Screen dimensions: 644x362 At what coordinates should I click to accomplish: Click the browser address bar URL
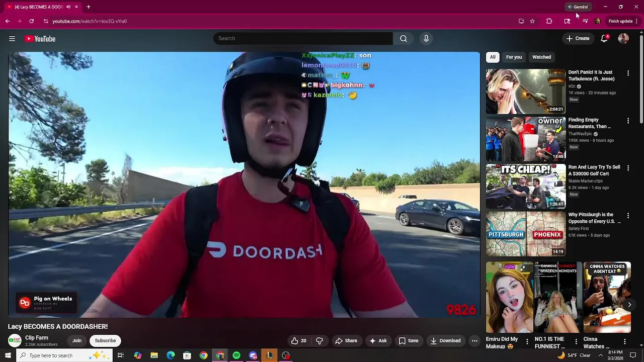pyautogui.click(x=90, y=21)
